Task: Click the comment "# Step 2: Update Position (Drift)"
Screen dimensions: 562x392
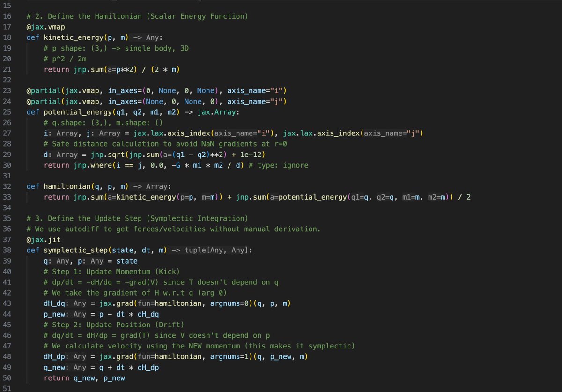Action: 115,325
